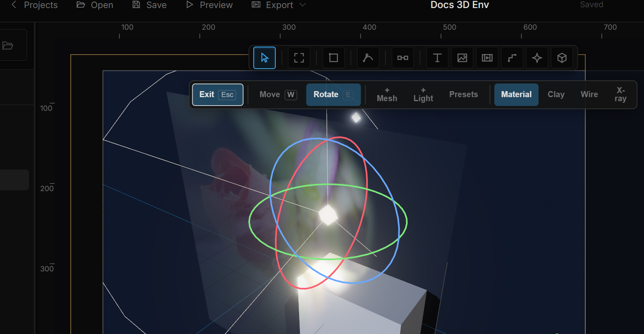Select the light object at gizmo center
The height and width of the screenshot is (334, 644).
pos(328,215)
